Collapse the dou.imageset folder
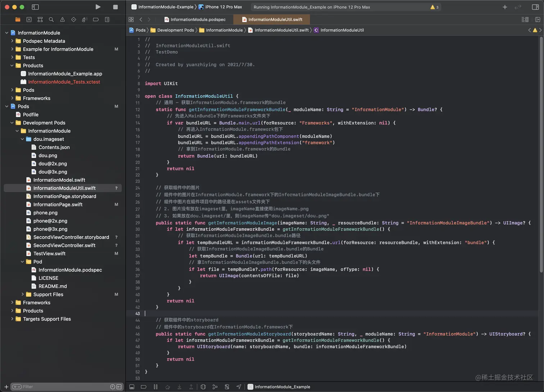Screen dimensions: 544x392 [x=22, y=139]
